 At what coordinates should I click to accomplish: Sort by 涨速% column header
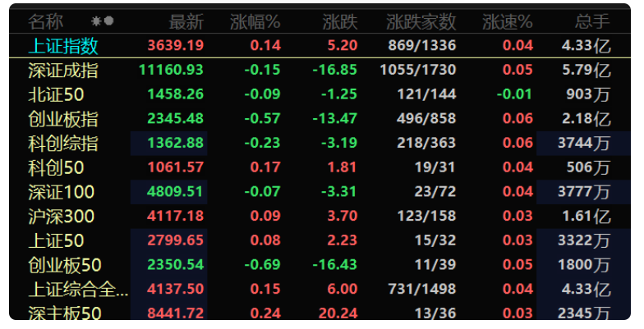(508, 21)
